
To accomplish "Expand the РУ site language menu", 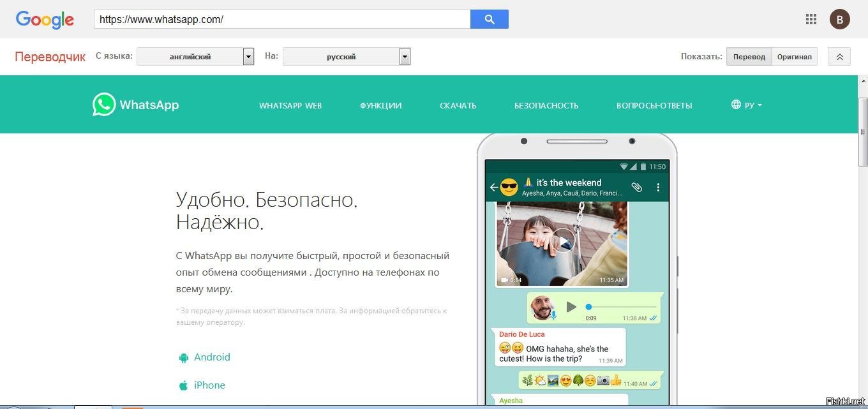I will (x=753, y=105).
